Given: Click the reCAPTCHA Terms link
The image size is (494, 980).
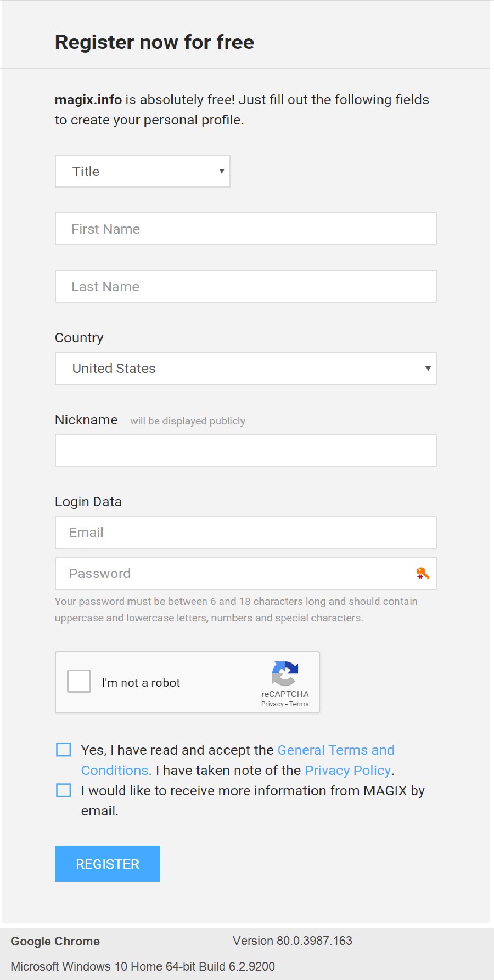Looking at the screenshot, I should (x=299, y=704).
